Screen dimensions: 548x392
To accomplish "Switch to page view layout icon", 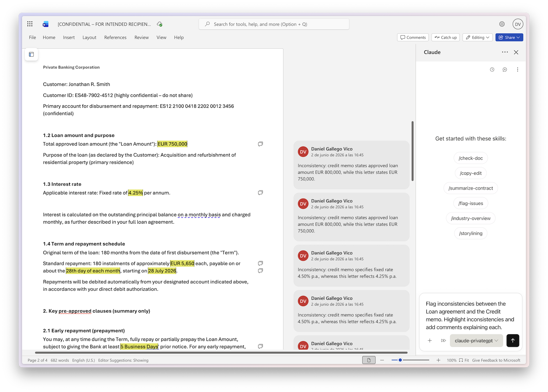I will coord(369,360).
